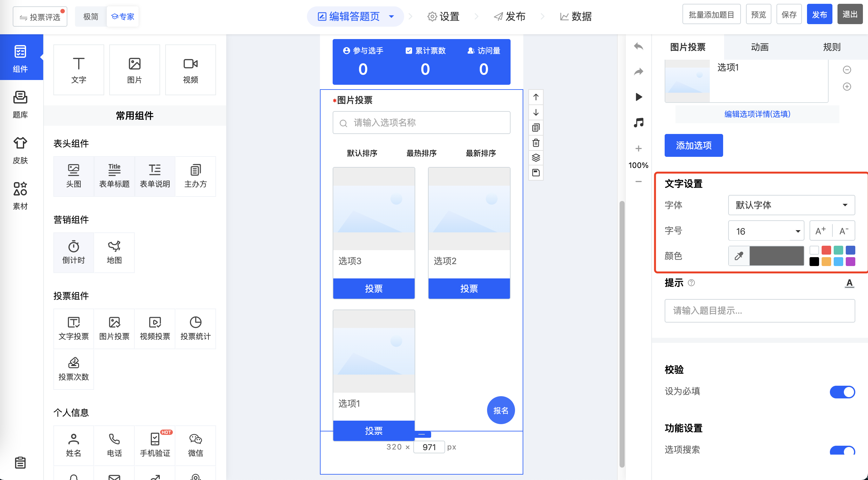Viewport: 868px width, 480px height.
Task: Add the 姓名 name field component
Action: [73, 445]
